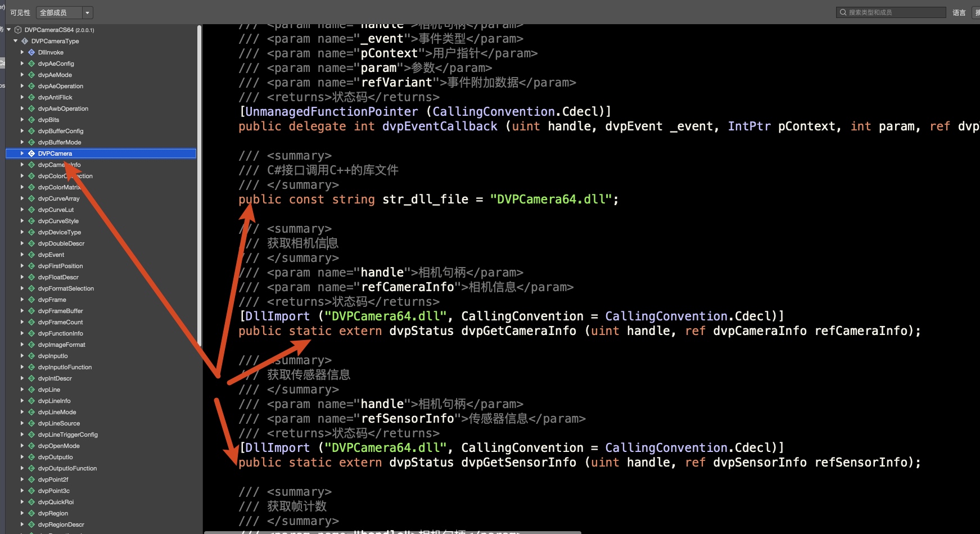
Task: Click the dvpAeConfig struct icon
Action: click(31, 64)
